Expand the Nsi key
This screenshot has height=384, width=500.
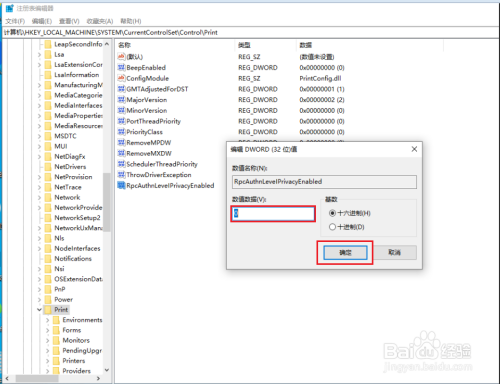[x=39, y=269]
